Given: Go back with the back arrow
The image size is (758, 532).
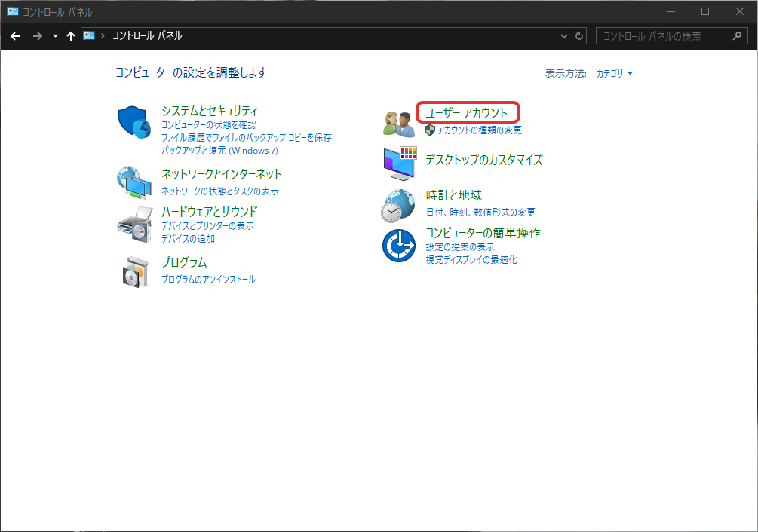Looking at the screenshot, I should tap(15, 35).
